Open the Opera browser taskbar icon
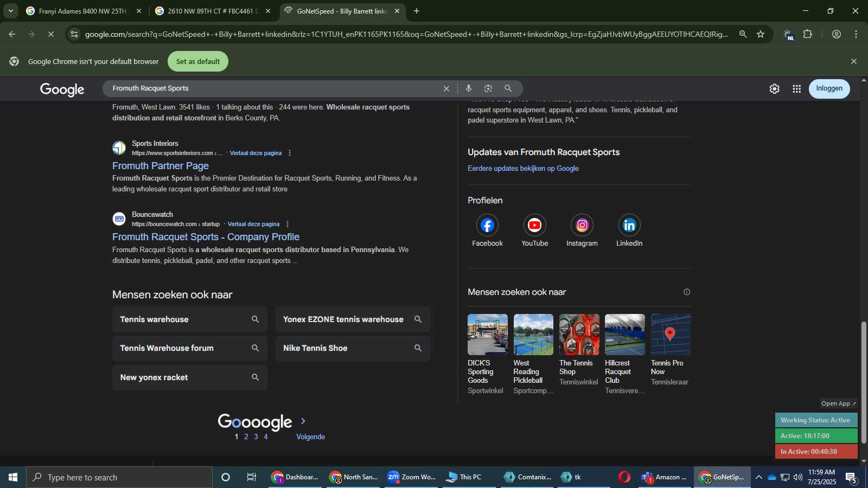868x488 pixels. click(624, 477)
